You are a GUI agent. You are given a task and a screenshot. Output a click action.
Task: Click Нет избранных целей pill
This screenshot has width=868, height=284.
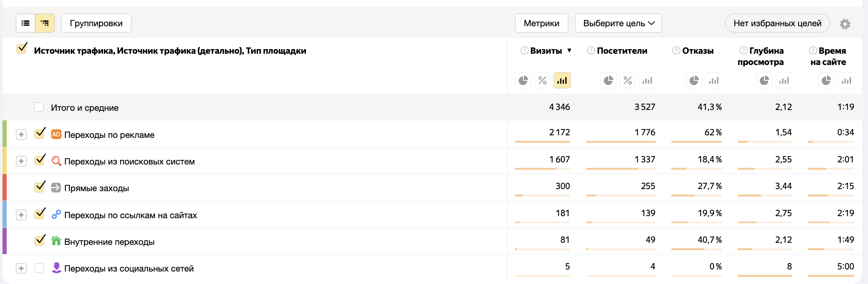click(777, 23)
